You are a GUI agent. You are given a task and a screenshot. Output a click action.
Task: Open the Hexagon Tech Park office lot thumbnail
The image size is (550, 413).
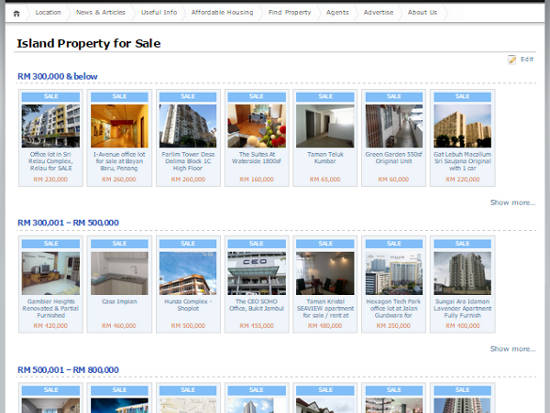(x=394, y=273)
